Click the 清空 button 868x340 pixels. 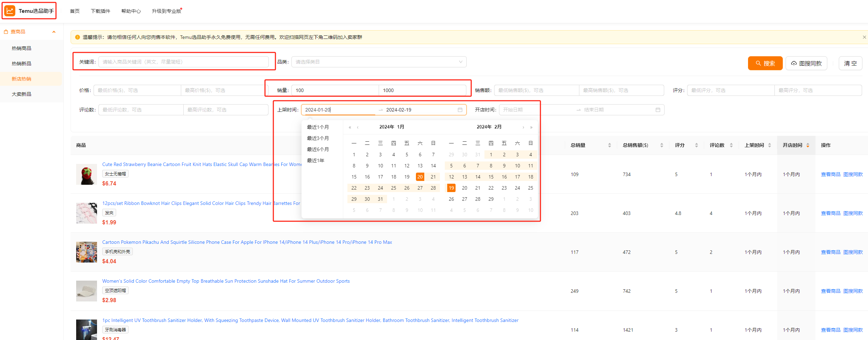coord(850,63)
